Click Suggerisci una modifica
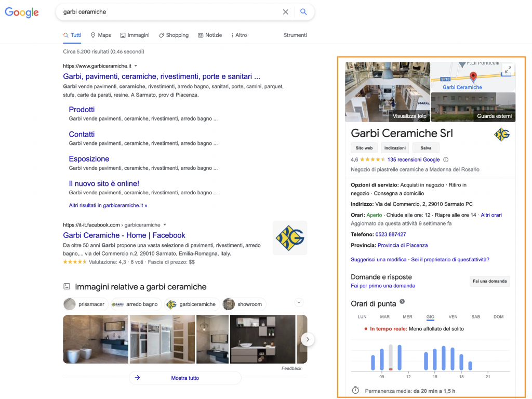The image size is (532, 399). click(x=378, y=260)
